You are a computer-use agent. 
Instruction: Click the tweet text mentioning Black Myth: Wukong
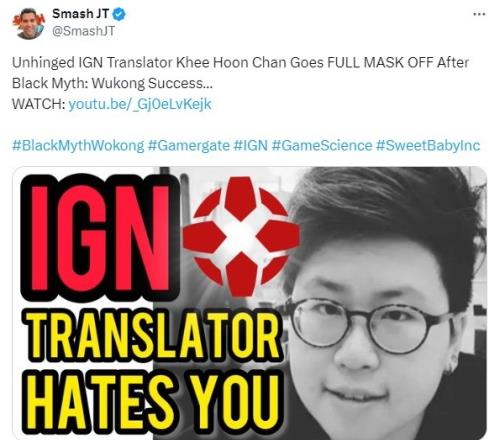pos(112,83)
